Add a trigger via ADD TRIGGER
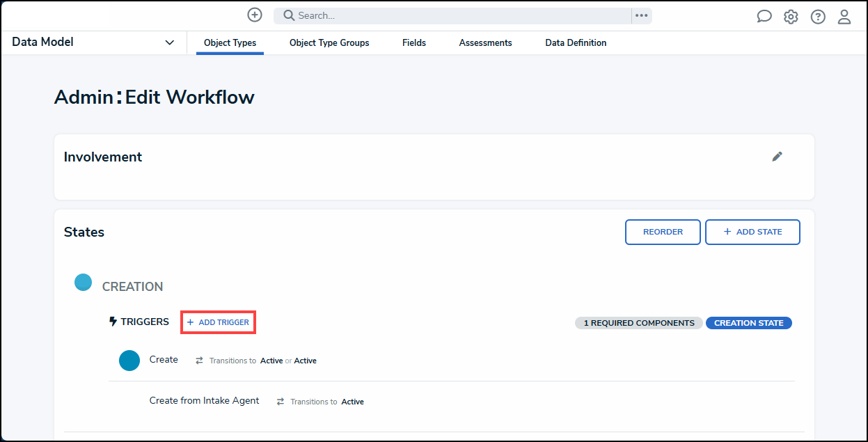Screen dimensions: 868x442 [218, 322]
